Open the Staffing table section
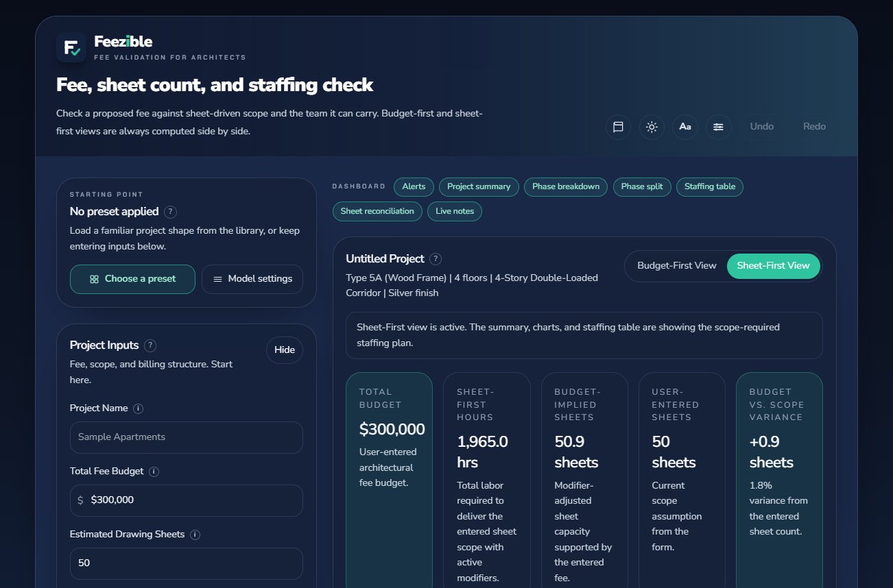Image resolution: width=893 pixels, height=588 pixels. click(710, 186)
